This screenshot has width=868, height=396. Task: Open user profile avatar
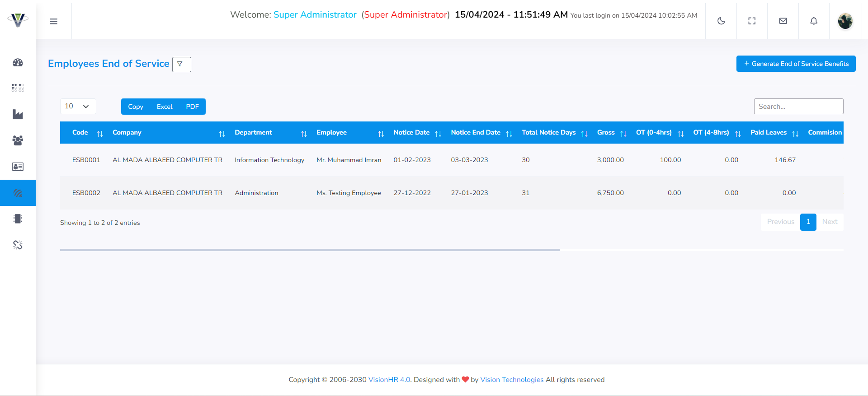coord(845,21)
